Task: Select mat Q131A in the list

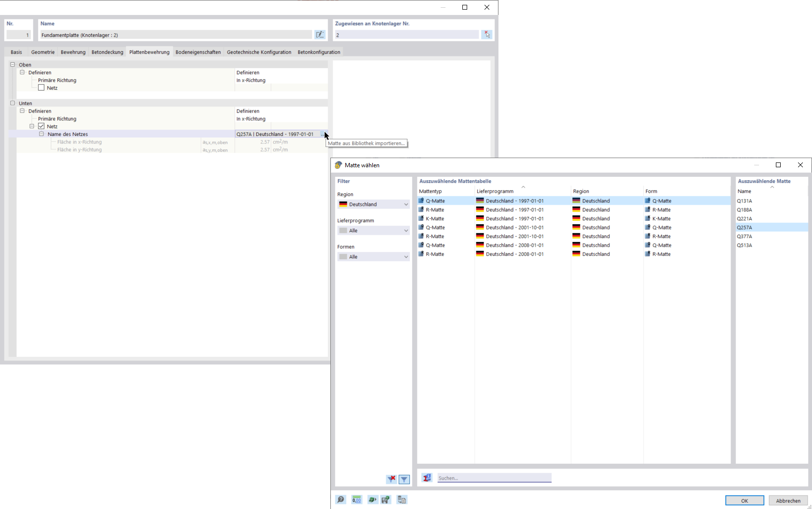Action: tap(772, 201)
